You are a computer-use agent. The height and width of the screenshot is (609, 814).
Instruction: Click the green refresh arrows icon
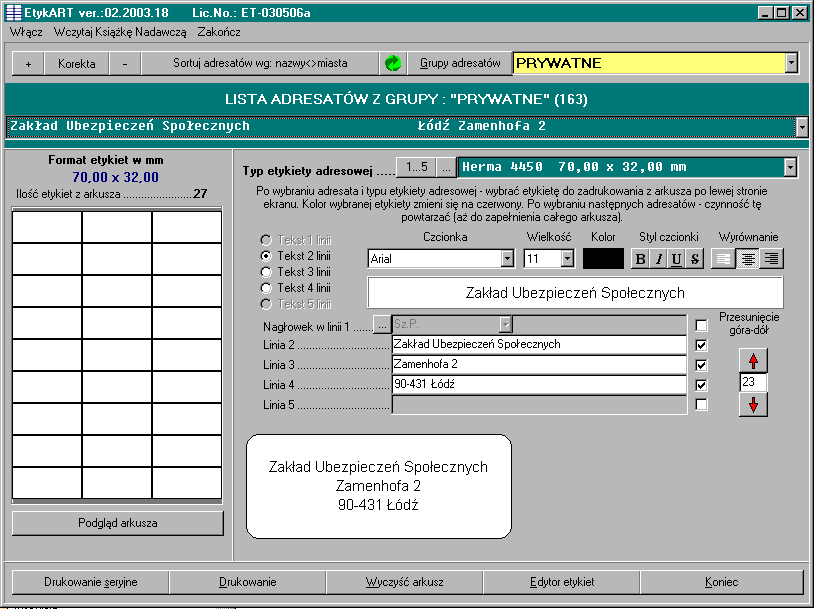[393, 63]
